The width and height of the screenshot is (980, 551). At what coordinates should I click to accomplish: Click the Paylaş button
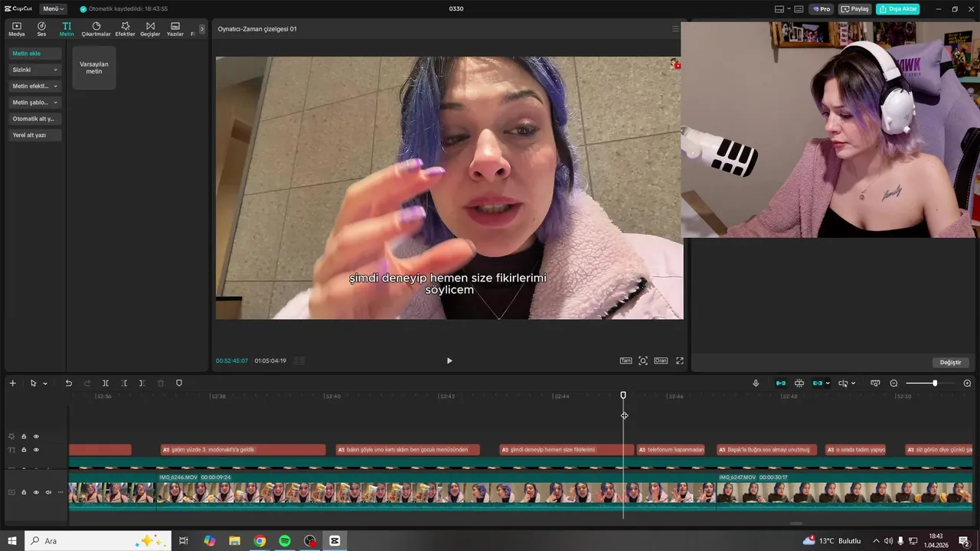(x=855, y=9)
